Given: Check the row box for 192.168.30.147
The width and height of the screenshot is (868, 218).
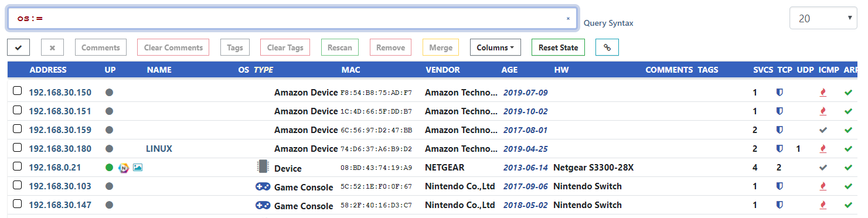Looking at the screenshot, I should pyautogui.click(x=18, y=204).
